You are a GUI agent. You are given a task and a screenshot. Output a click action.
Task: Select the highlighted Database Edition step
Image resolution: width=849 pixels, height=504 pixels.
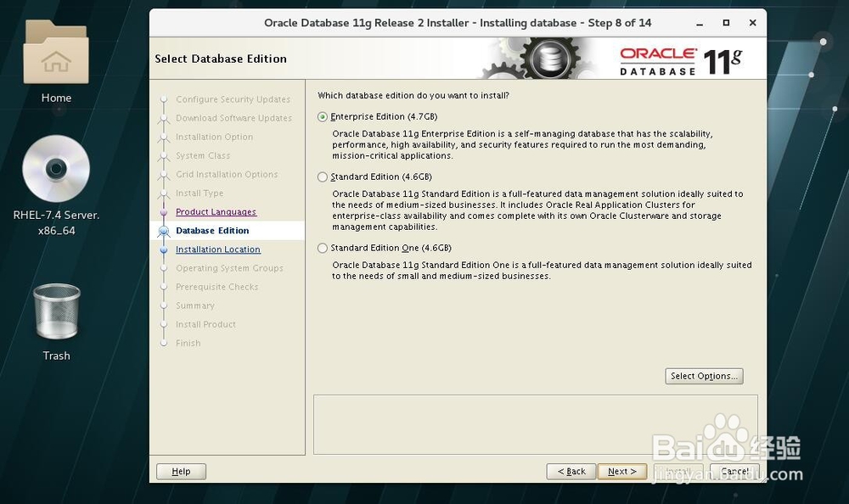pyautogui.click(x=212, y=230)
